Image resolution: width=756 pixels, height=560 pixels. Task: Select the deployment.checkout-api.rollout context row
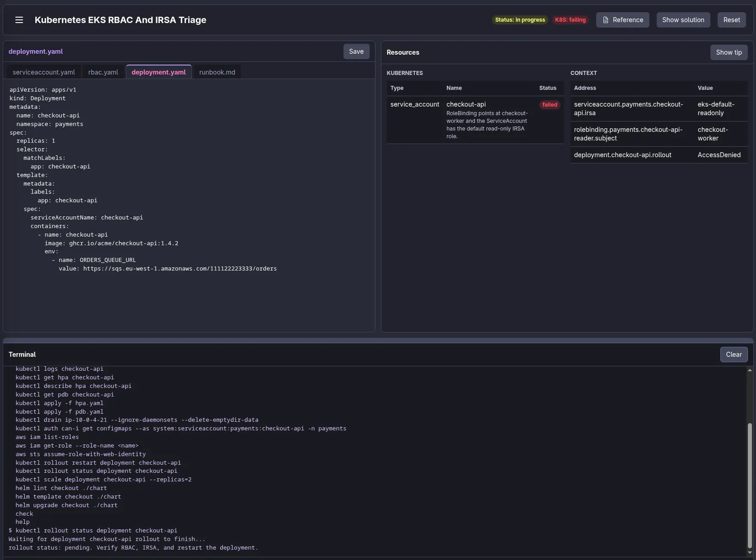[659, 155]
